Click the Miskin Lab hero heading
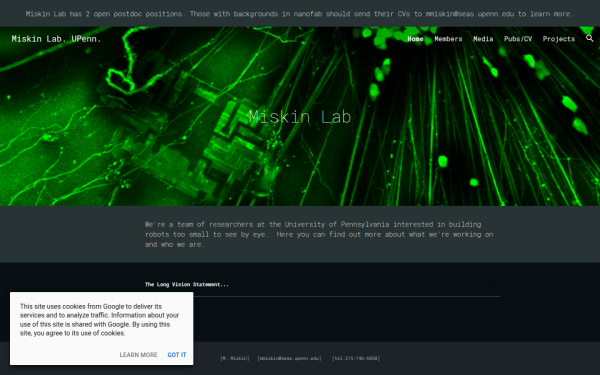600x375 pixels. 300,117
